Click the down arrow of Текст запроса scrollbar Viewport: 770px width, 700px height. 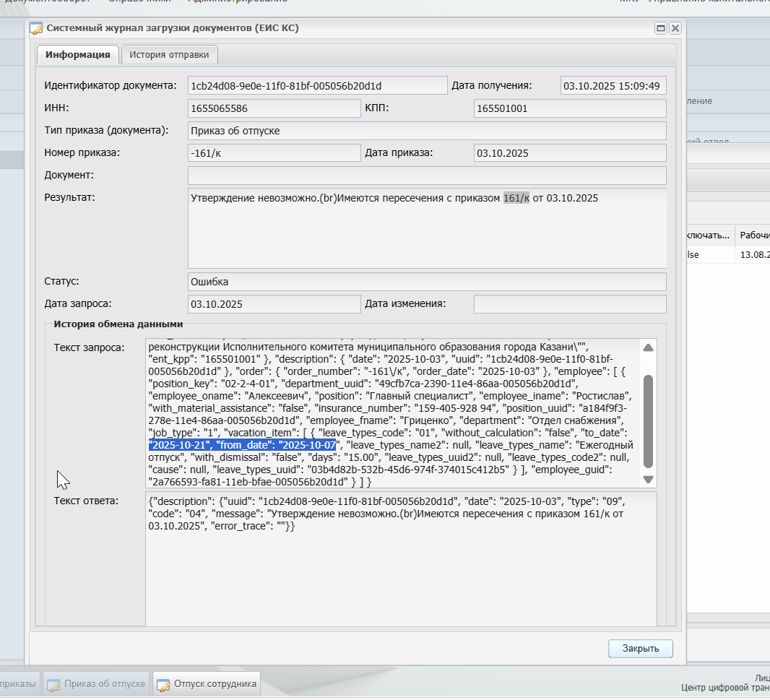(648, 480)
